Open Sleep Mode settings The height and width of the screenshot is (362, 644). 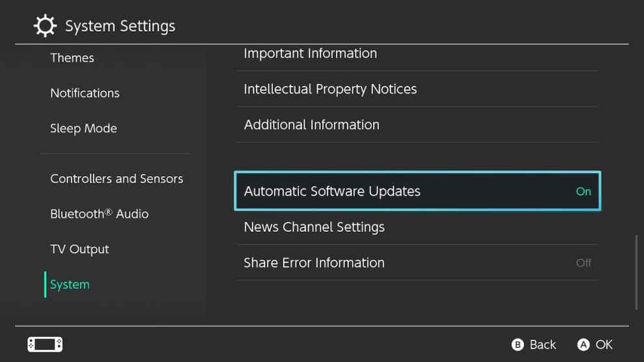point(83,128)
